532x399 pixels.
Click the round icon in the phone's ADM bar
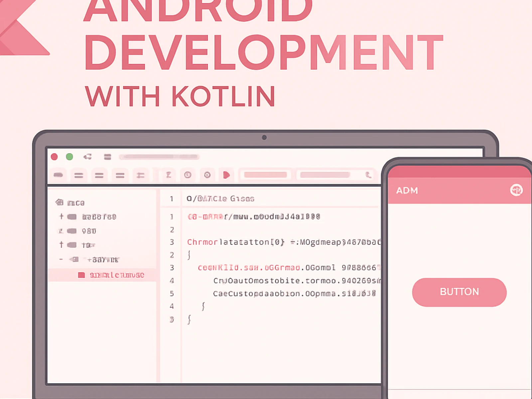pos(516,190)
